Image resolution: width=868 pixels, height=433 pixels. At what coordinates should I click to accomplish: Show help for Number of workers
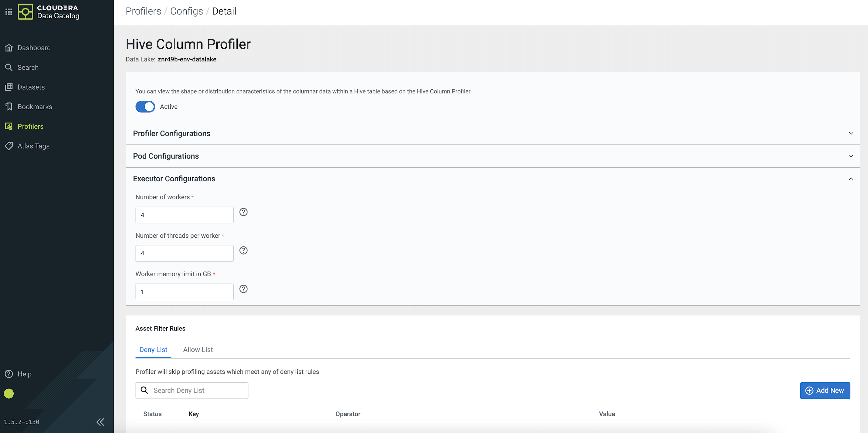243,212
